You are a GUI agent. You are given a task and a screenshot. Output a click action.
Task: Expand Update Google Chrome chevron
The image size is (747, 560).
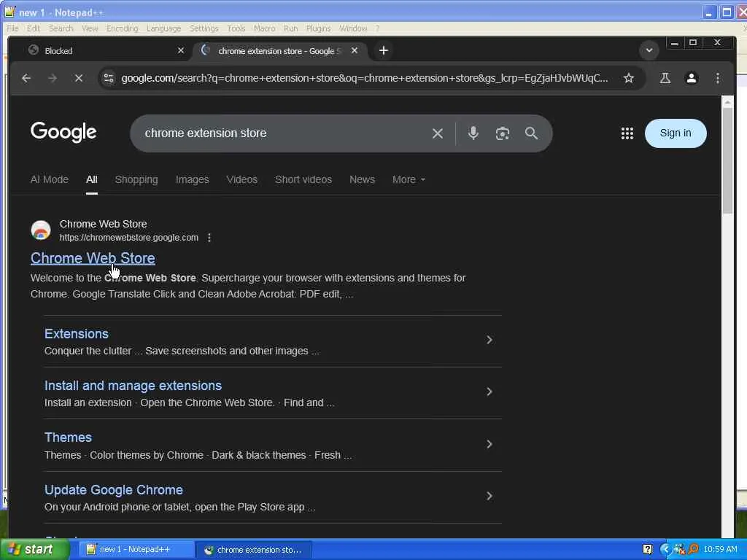[489, 496]
